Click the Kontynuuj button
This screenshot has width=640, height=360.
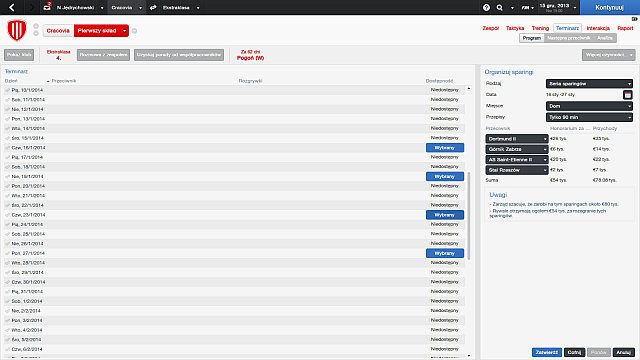point(610,7)
